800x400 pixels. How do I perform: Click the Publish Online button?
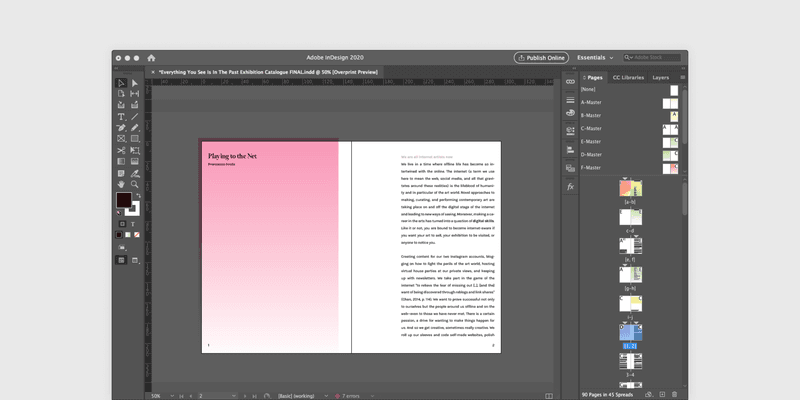[541, 58]
